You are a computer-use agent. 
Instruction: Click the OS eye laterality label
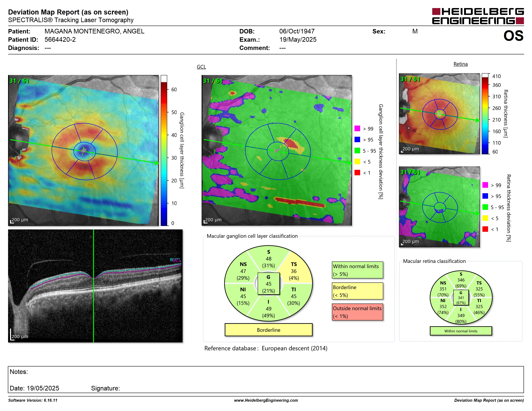(513, 36)
